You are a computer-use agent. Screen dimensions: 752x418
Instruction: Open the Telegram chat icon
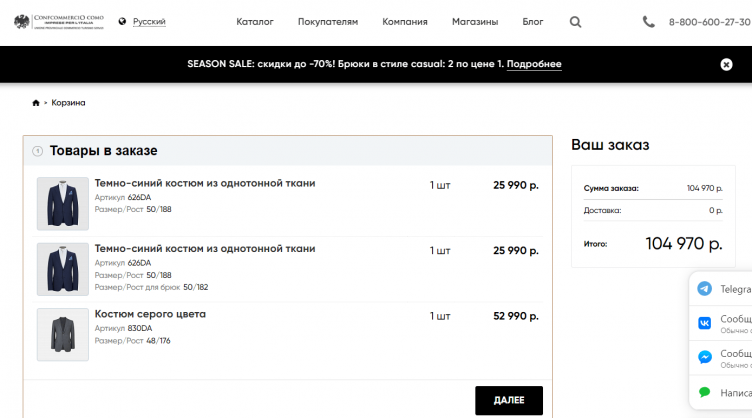click(x=705, y=289)
